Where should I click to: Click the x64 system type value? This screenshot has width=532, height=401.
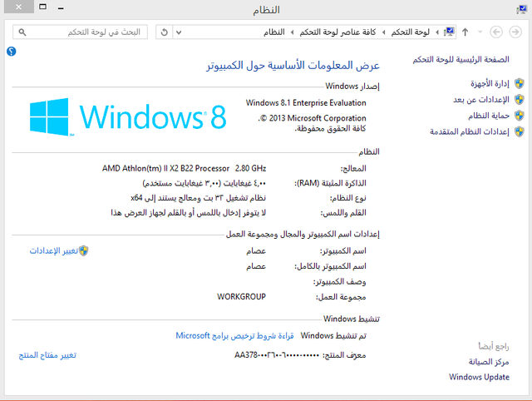[x=198, y=198]
